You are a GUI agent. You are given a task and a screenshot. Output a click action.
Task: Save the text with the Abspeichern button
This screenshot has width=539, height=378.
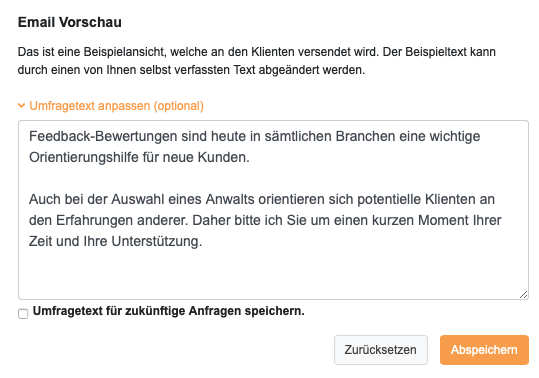[484, 350]
